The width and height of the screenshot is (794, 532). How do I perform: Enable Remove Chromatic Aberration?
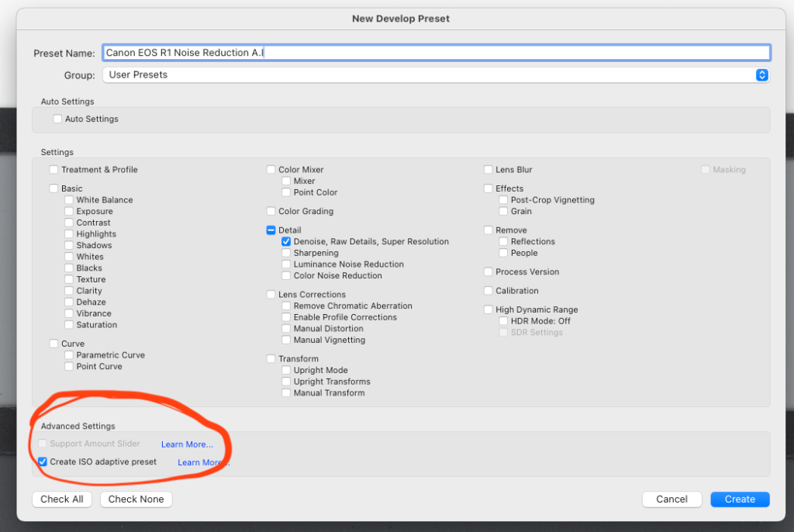[x=286, y=306]
